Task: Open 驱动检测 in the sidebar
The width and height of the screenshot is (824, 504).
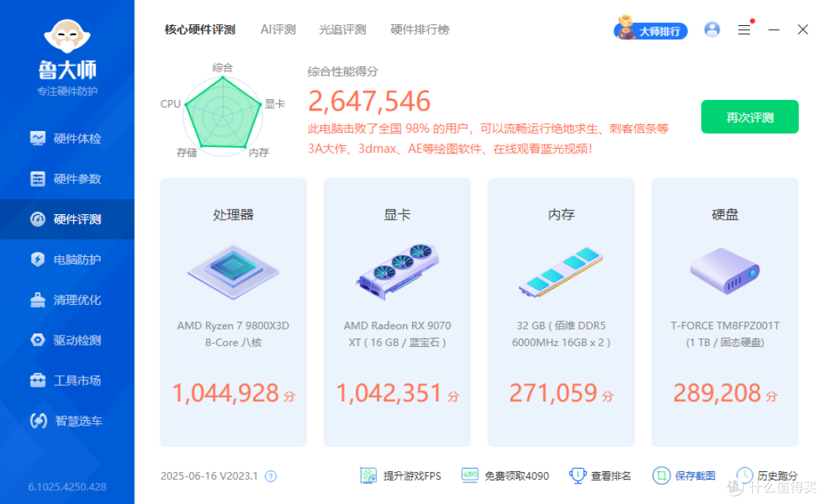Action: 66,340
